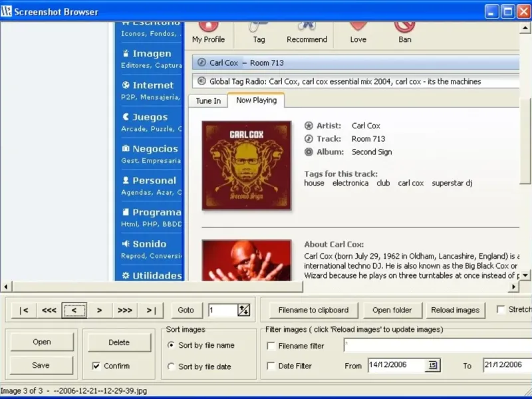Image resolution: width=532 pixels, height=399 pixels.
Task: Click the Tag icon in toolbar
Action: (258, 27)
